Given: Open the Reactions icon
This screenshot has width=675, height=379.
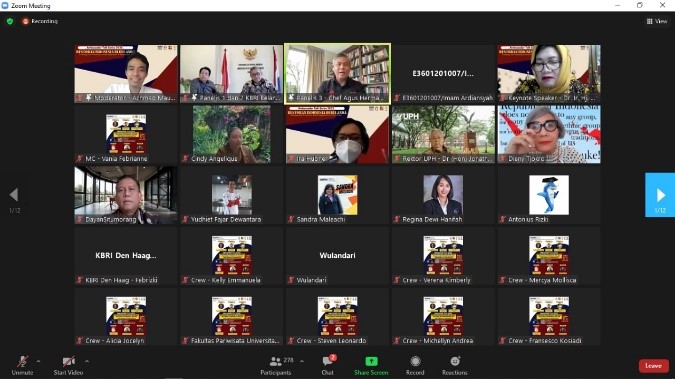Looking at the screenshot, I should click(455, 361).
